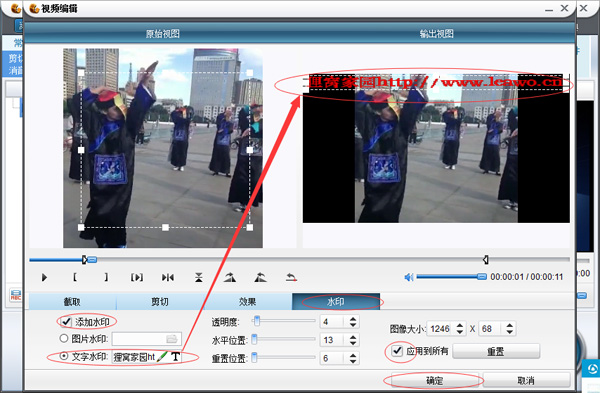Select the 图片水印 radio button
This screenshot has width=600, height=393.
64,339
